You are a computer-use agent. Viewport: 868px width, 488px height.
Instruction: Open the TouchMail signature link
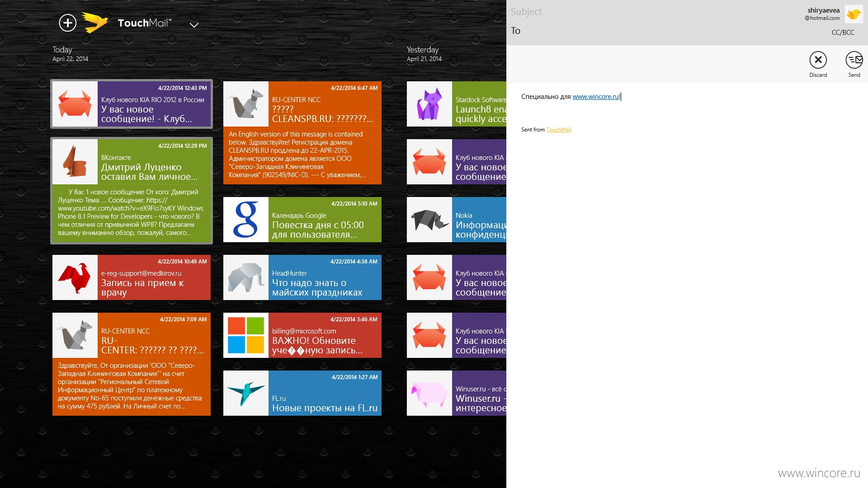coord(559,130)
